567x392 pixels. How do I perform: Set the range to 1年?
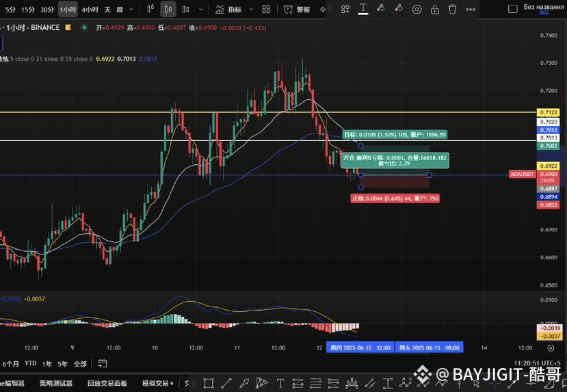pyautogui.click(x=47, y=364)
